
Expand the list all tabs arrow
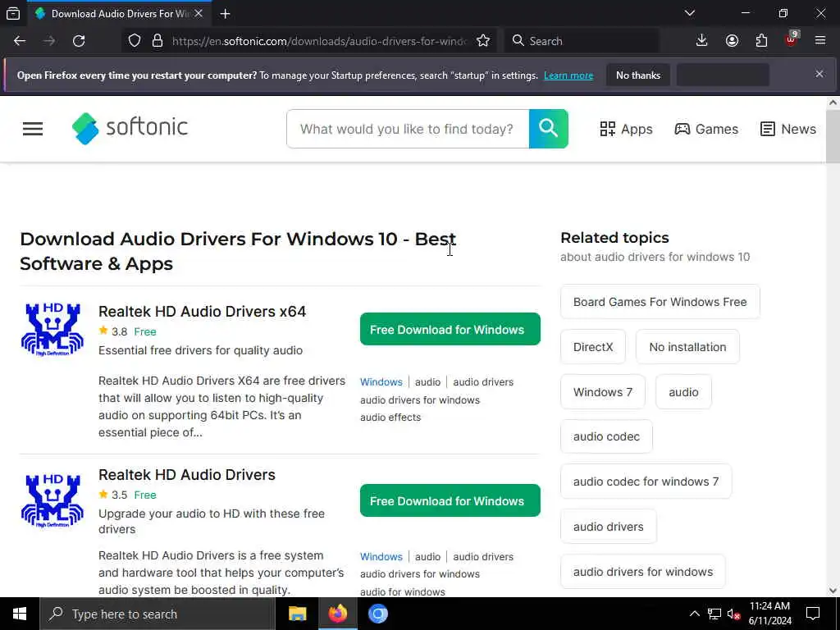(690, 13)
